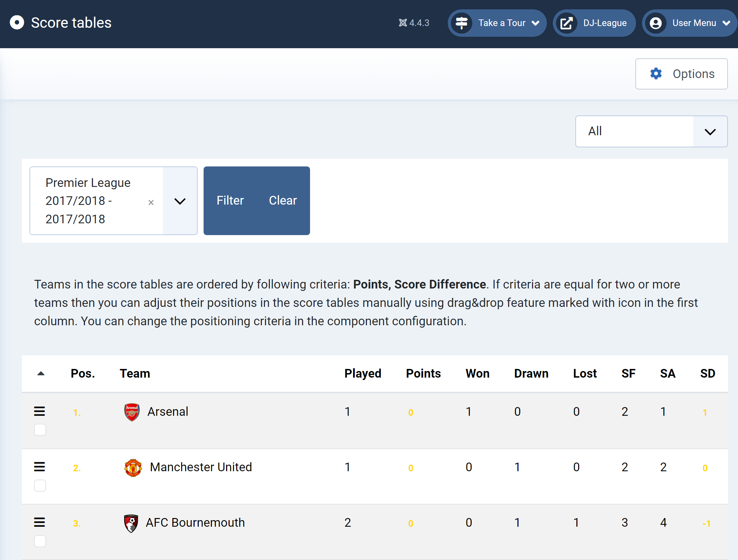738x560 pixels.
Task: Click Manchester United's Points value 0
Action: click(411, 468)
